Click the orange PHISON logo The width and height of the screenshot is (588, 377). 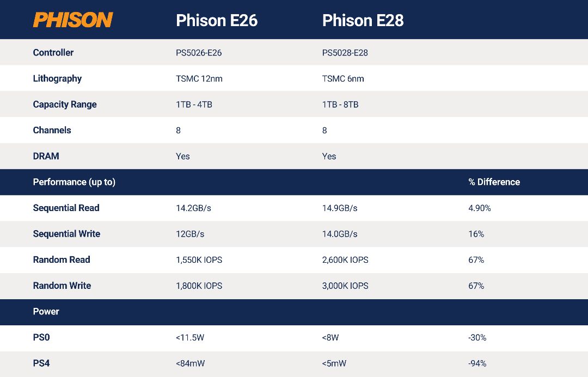73,20
